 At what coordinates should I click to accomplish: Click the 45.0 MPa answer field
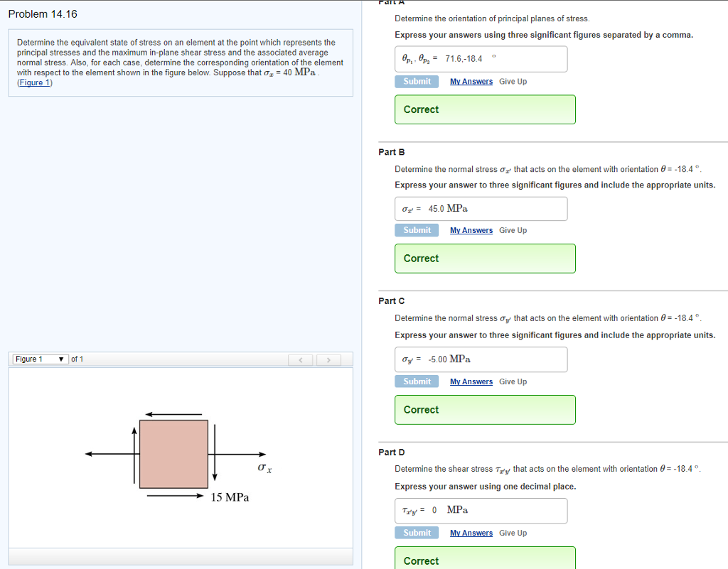(481, 209)
